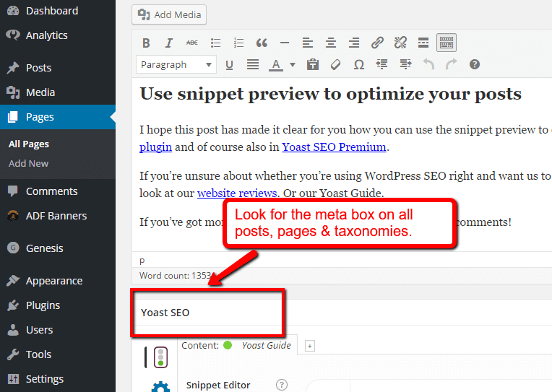
Task: Open Plugins in the admin sidebar
Action: coord(43,305)
